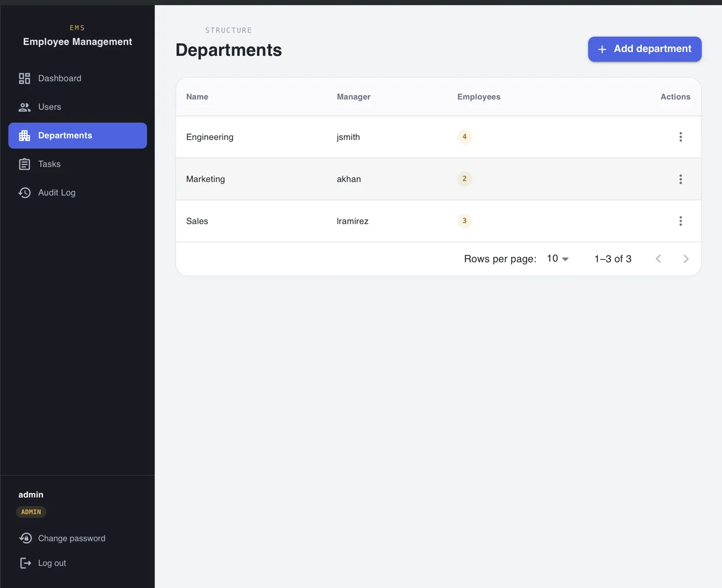Click the Log out link text

point(52,563)
